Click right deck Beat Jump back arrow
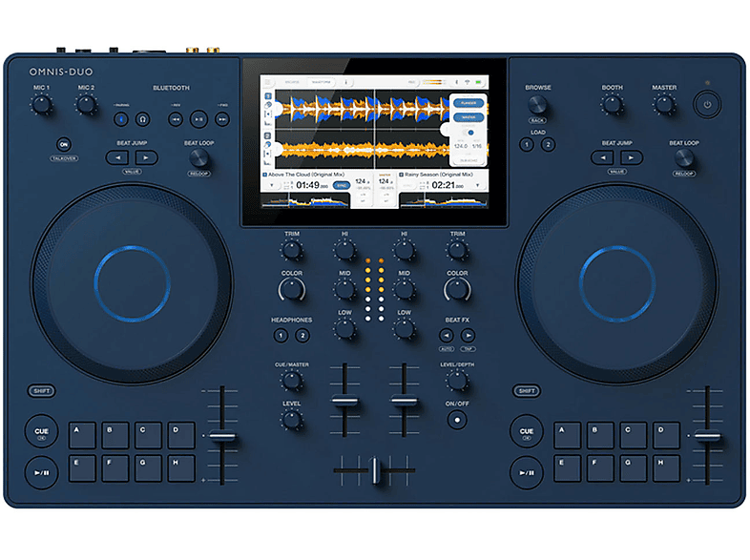Screen dimensions: 750x560 pos(603,157)
